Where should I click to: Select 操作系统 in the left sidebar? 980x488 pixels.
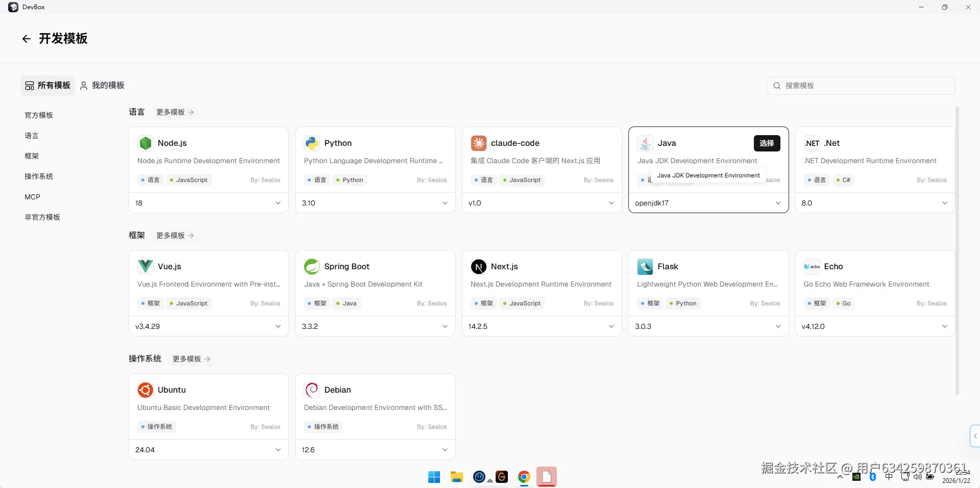click(x=39, y=176)
